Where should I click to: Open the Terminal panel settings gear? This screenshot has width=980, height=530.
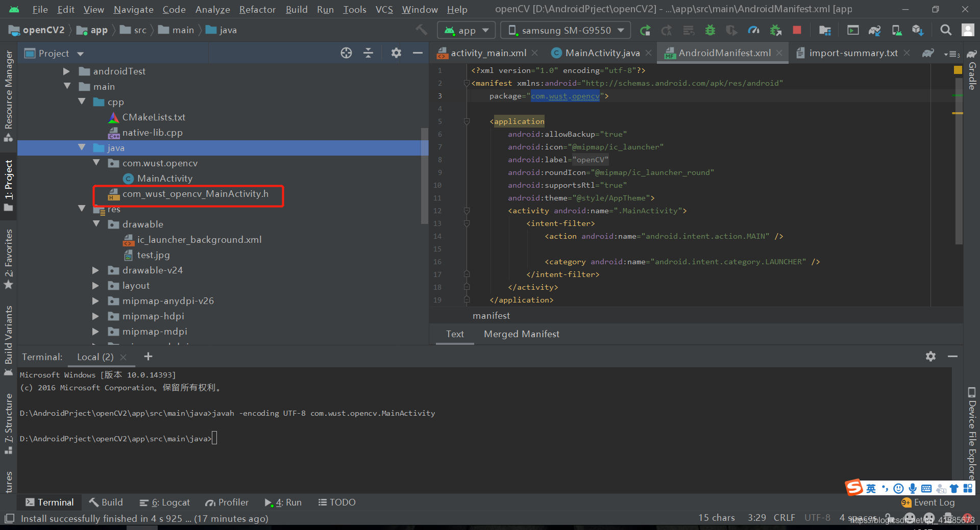pos(930,357)
